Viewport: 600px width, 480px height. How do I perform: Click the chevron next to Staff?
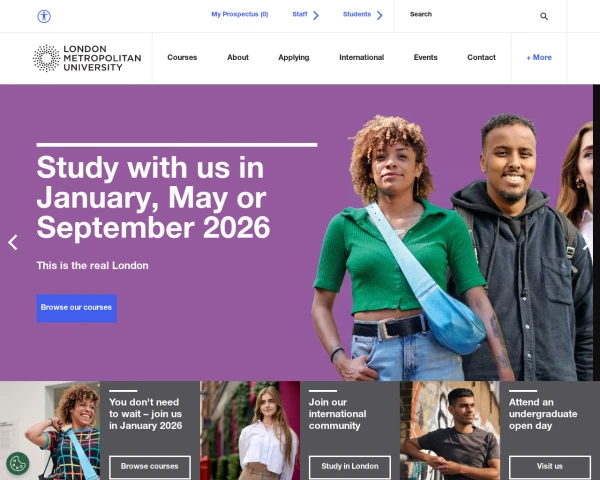(316, 15)
